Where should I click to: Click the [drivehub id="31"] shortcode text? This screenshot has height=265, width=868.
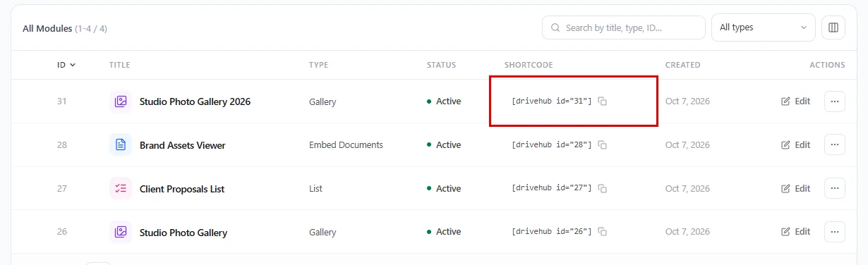pos(552,101)
